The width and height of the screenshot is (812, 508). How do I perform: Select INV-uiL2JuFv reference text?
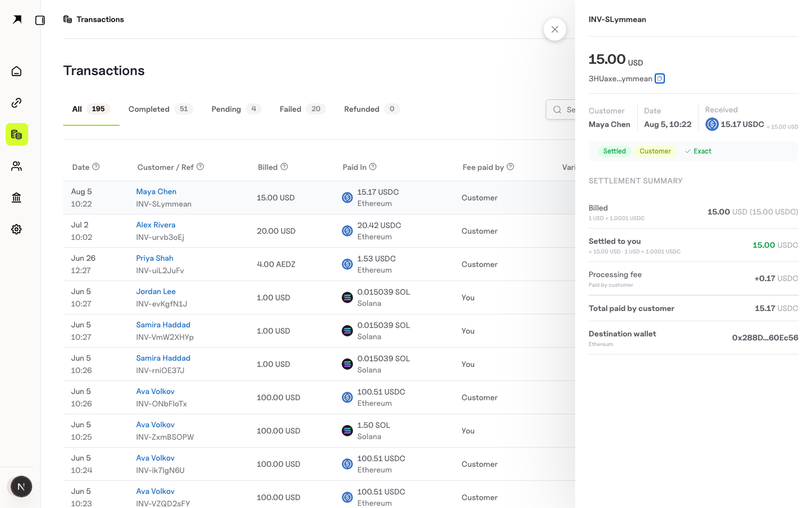160,270
